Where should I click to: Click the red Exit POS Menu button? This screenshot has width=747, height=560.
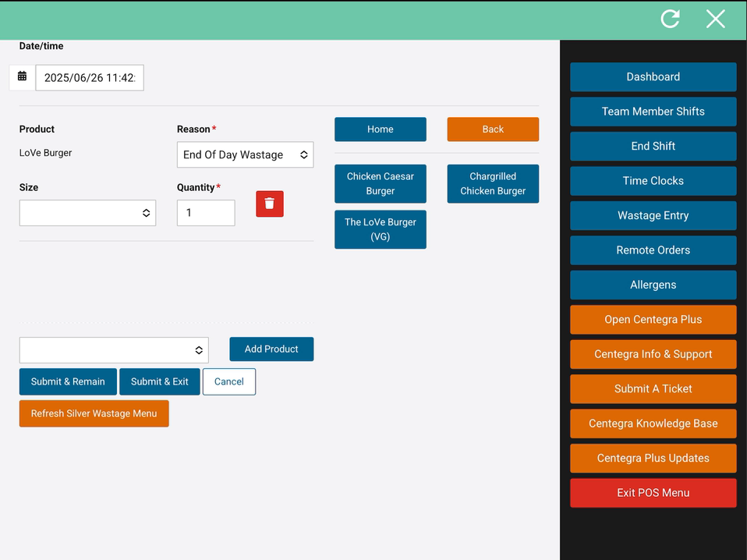tap(653, 493)
